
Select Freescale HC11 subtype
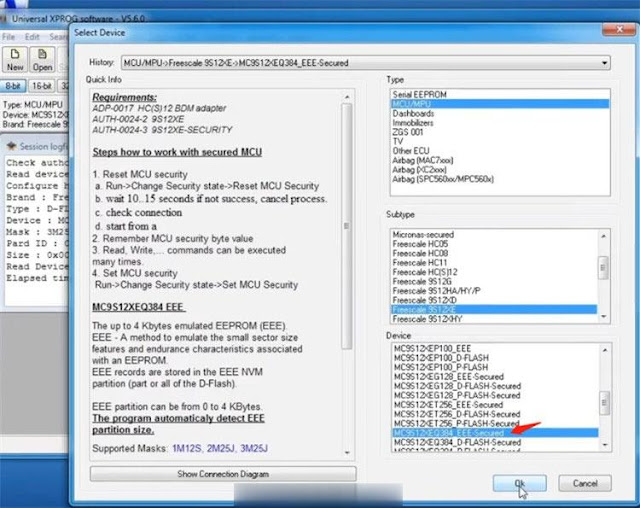(494, 263)
